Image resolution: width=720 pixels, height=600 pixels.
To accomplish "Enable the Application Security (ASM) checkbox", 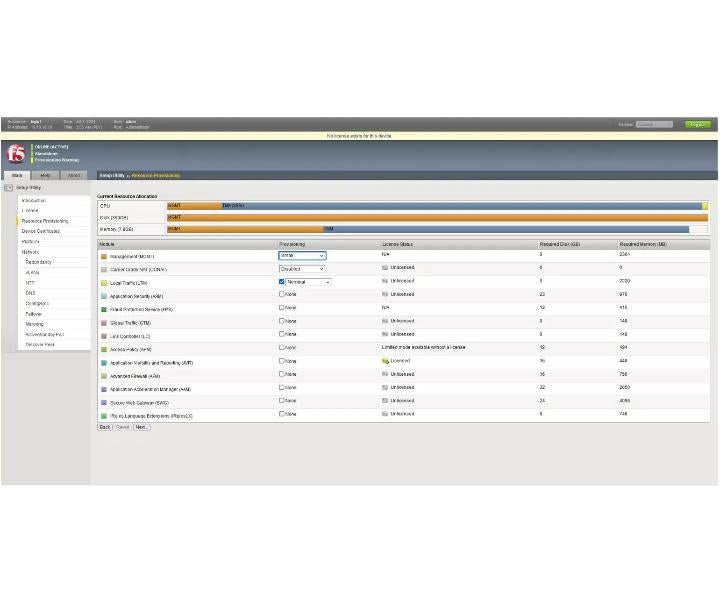I will coord(281,294).
